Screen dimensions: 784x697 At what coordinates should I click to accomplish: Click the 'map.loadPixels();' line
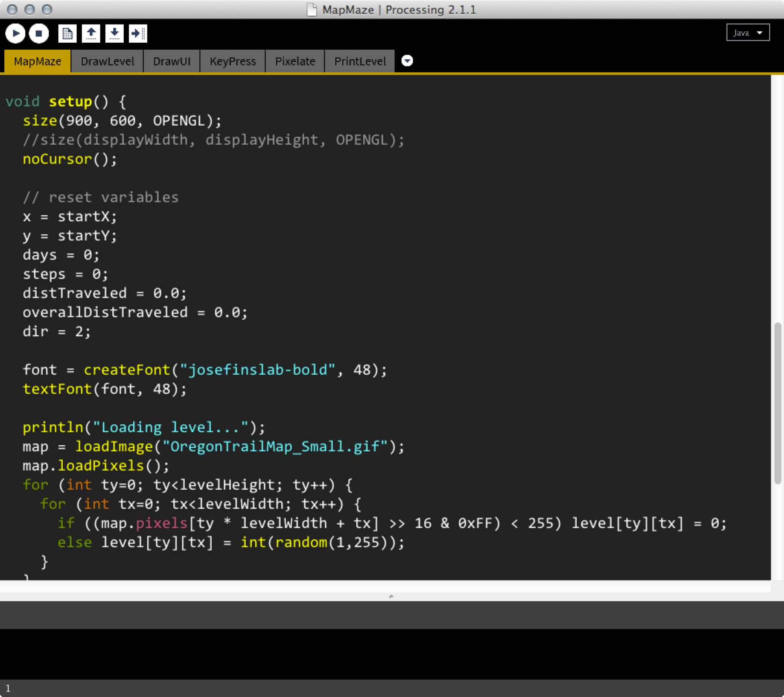click(96, 466)
